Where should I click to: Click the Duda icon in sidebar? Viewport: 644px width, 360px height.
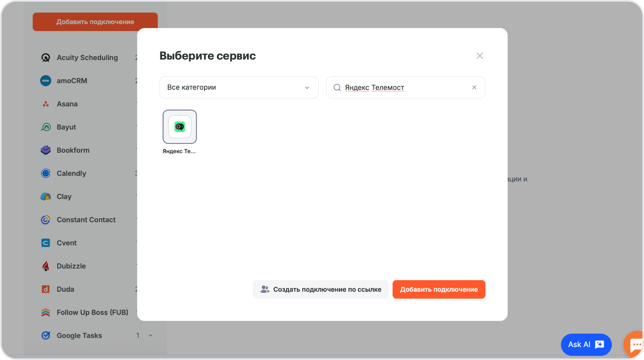click(x=46, y=289)
